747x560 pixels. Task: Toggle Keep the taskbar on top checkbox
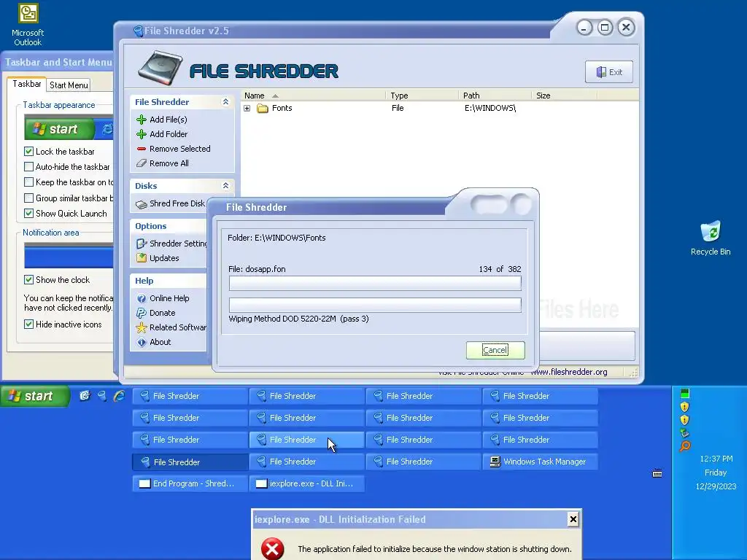coord(28,182)
